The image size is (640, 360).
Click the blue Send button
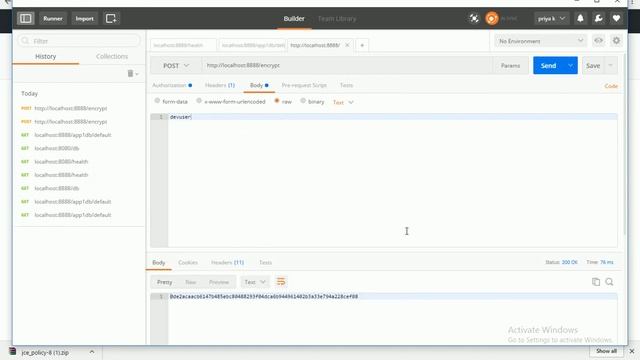[548, 66]
